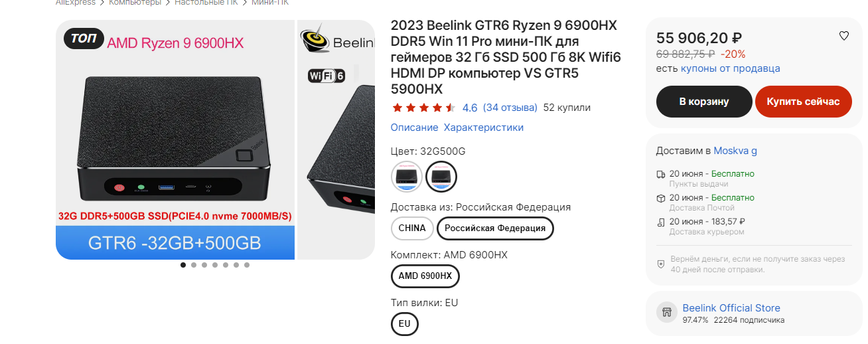
Task: Click the Купить сейчас button
Action: tap(803, 102)
